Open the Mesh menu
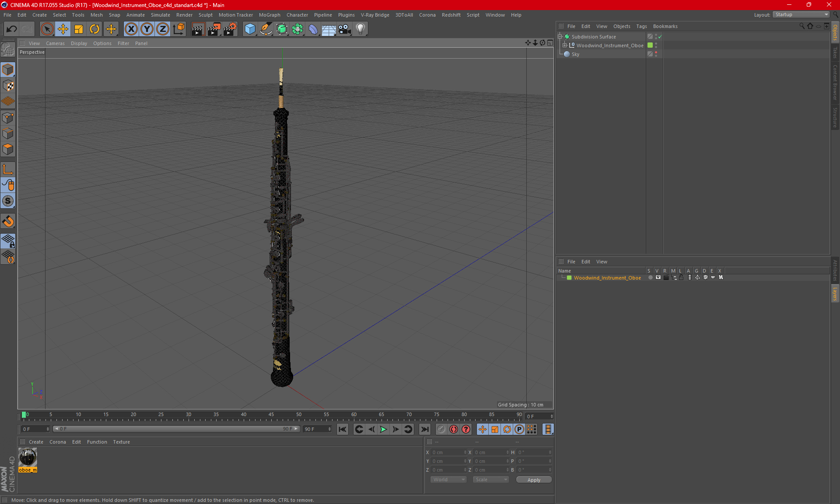The height and width of the screenshot is (504, 840). pos(97,15)
